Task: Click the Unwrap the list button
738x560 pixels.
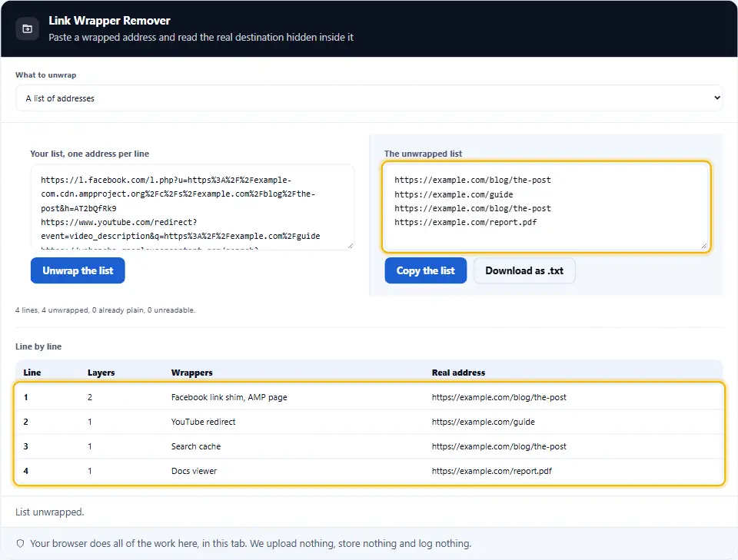Action: point(78,270)
